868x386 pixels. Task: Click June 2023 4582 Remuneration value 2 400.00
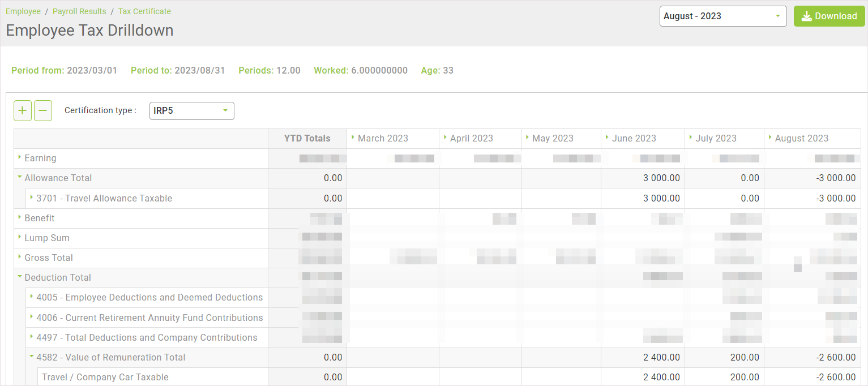click(661, 357)
